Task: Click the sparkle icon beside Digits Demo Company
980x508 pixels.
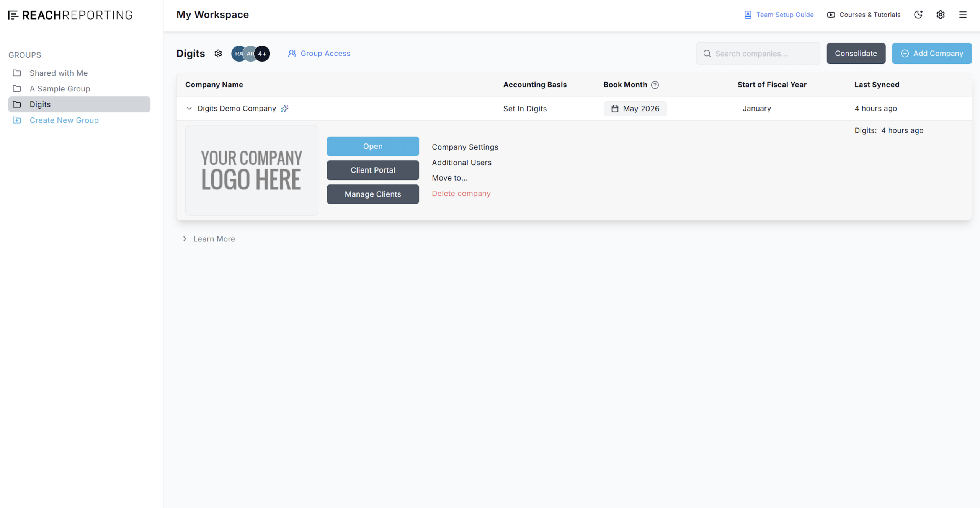Action: coord(284,109)
